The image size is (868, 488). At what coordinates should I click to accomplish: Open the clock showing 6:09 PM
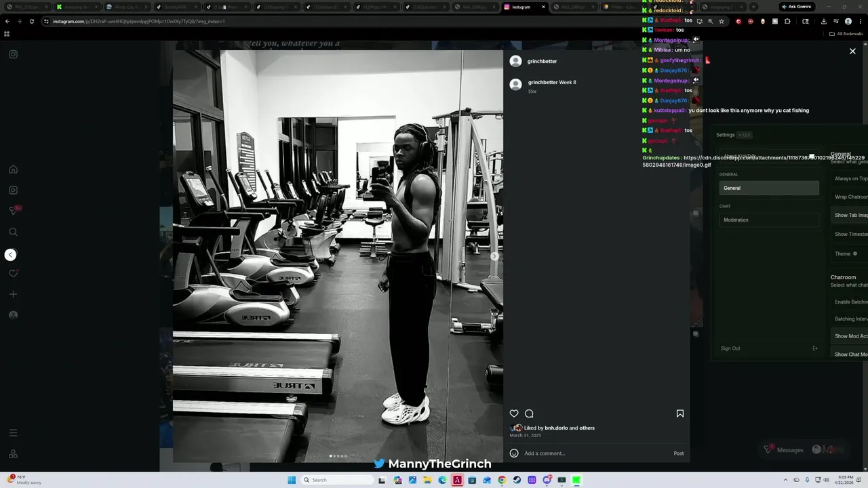[x=846, y=480]
